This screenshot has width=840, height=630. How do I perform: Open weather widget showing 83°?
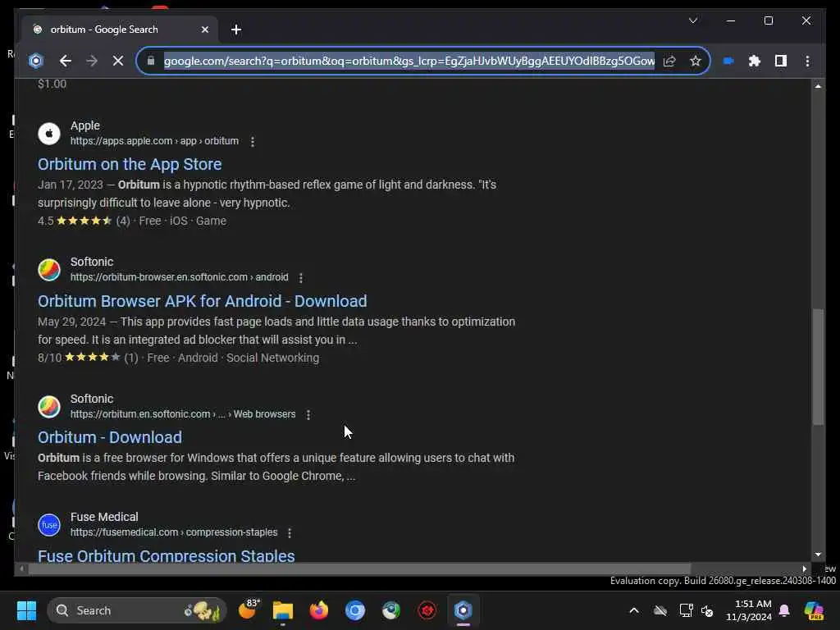(248, 609)
